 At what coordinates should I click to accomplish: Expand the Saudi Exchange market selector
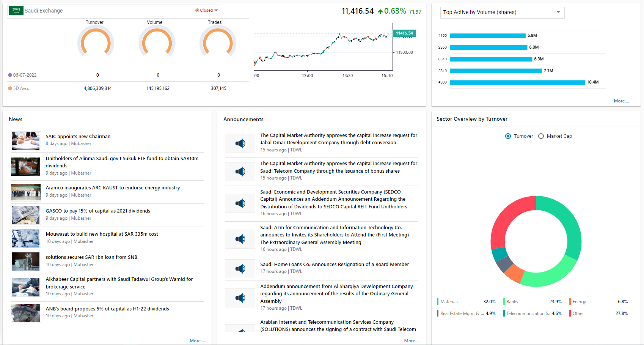pos(113,10)
